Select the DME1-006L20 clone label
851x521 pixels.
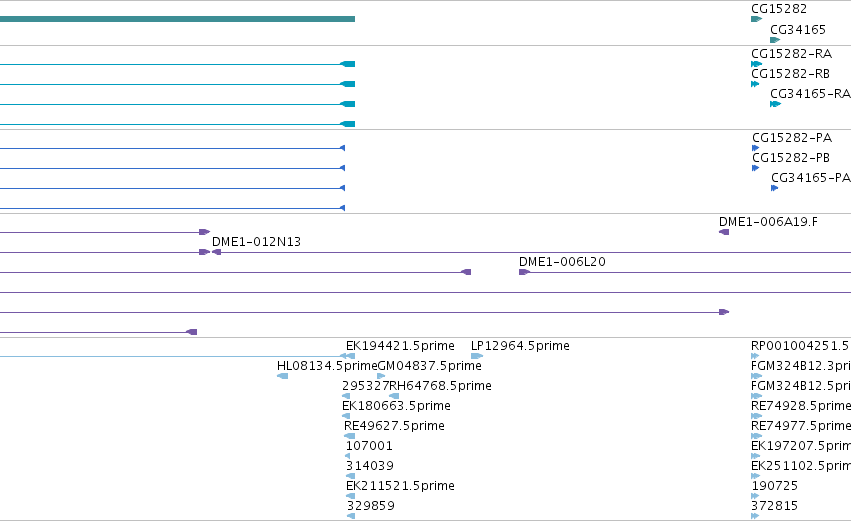click(562, 262)
